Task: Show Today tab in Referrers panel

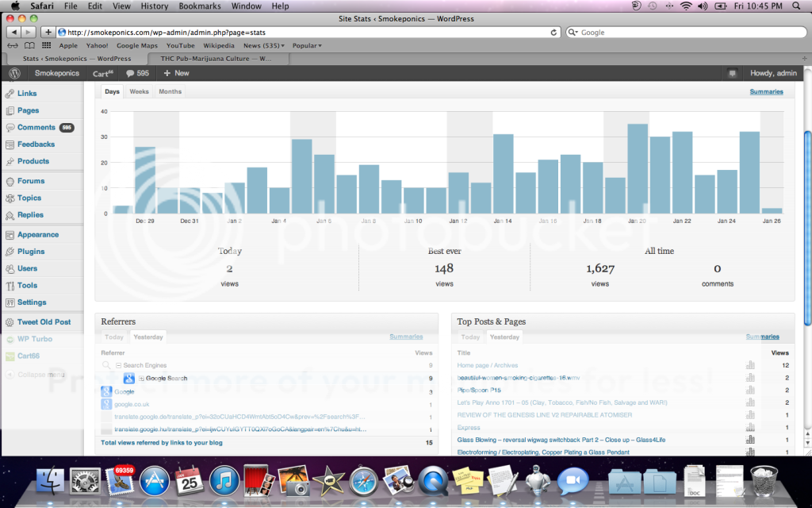Action: point(114,337)
